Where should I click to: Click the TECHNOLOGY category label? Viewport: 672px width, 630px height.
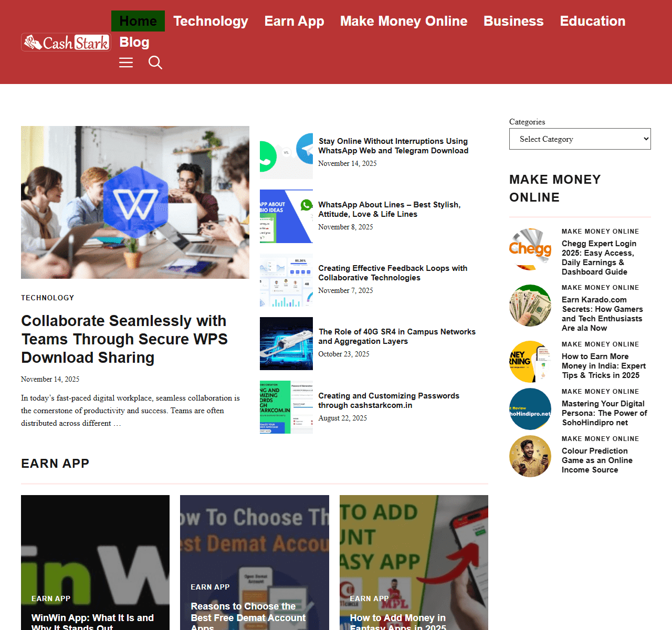(x=48, y=298)
